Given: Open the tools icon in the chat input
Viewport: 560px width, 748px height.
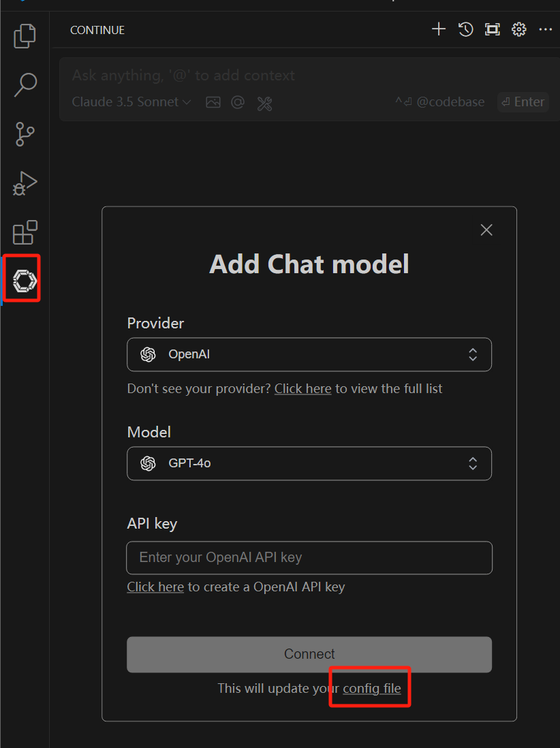Looking at the screenshot, I should [264, 103].
